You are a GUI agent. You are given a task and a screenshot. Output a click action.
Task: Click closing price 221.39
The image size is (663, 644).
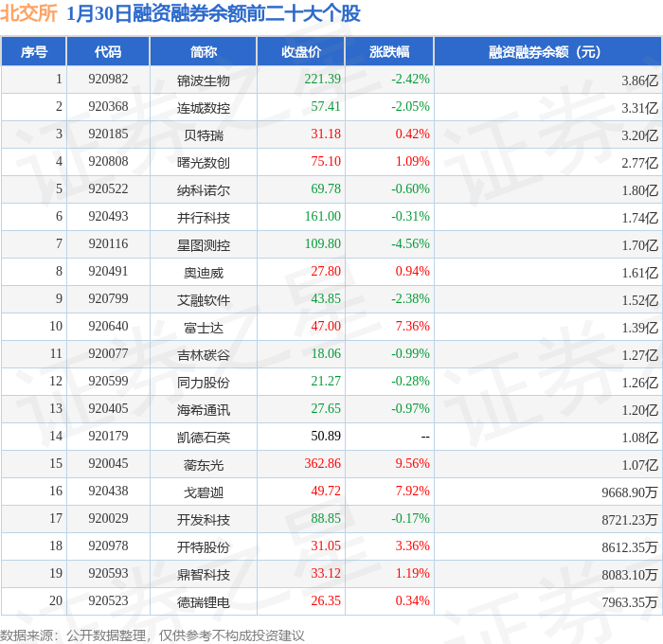pyautogui.click(x=322, y=79)
